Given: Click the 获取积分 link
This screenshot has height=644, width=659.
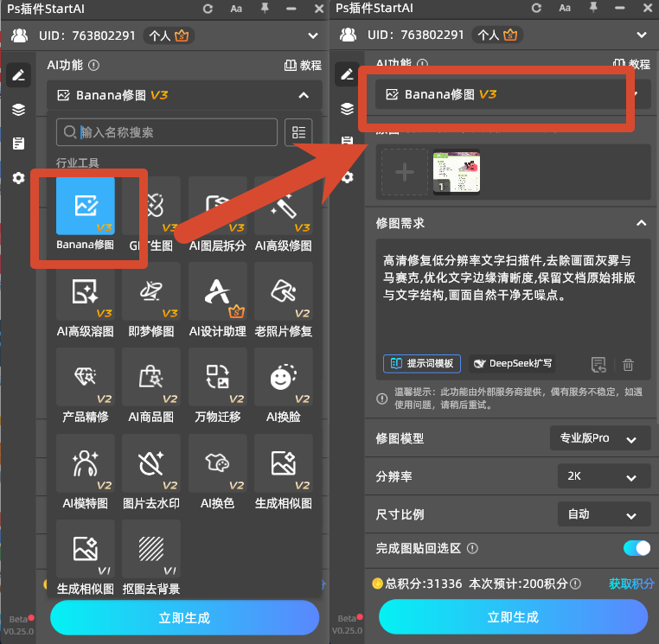Looking at the screenshot, I should coord(631,583).
